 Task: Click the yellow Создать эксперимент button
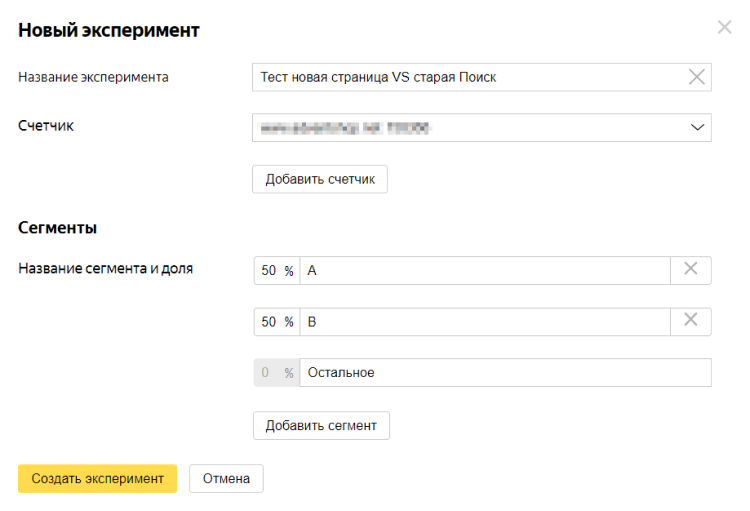tap(97, 479)
